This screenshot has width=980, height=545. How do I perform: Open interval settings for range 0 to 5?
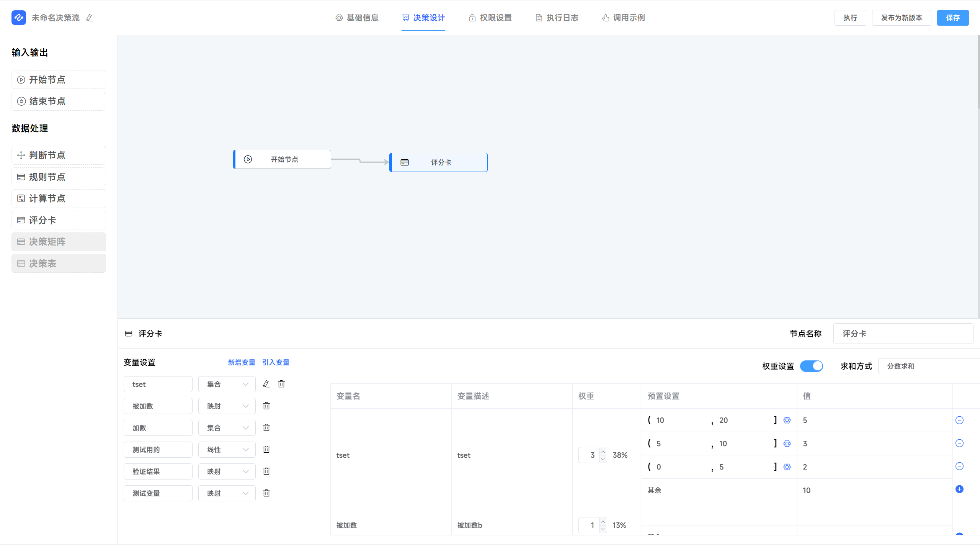click(x=787, y=467)
